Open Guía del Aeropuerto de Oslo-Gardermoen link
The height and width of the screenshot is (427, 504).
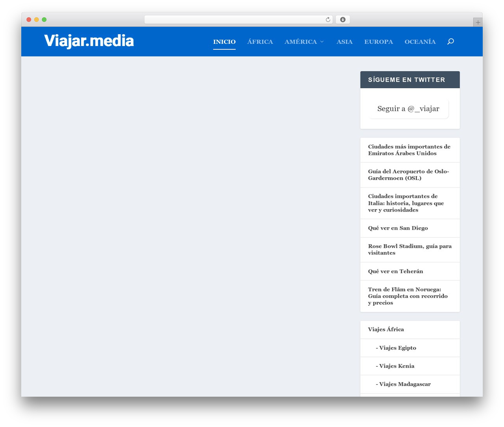408,175
